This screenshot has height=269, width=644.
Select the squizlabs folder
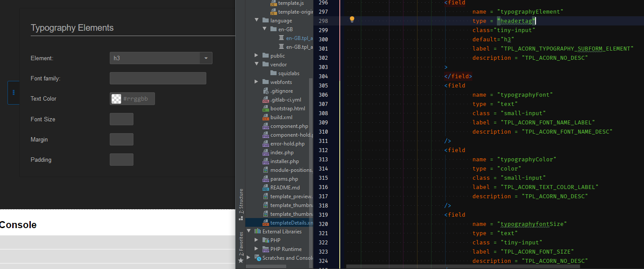(288, 73)
